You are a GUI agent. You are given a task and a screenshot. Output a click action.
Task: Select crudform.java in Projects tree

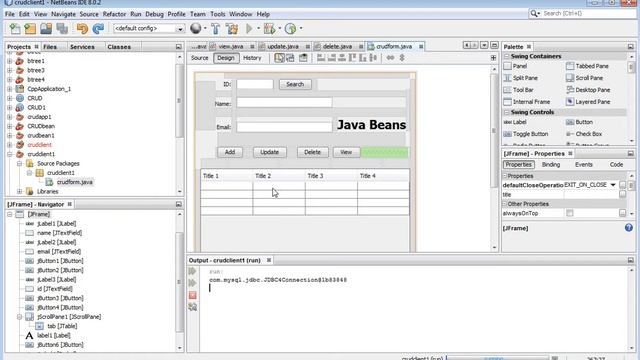tap(75, 182)
